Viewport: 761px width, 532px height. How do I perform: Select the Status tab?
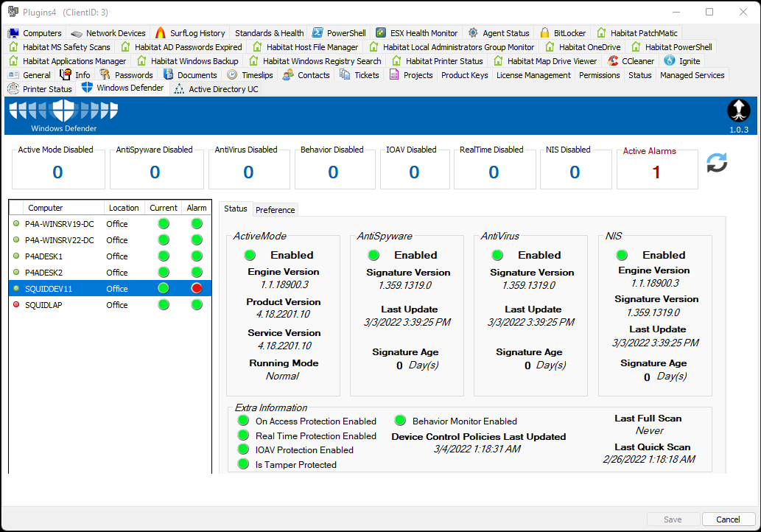pos(236,209)
